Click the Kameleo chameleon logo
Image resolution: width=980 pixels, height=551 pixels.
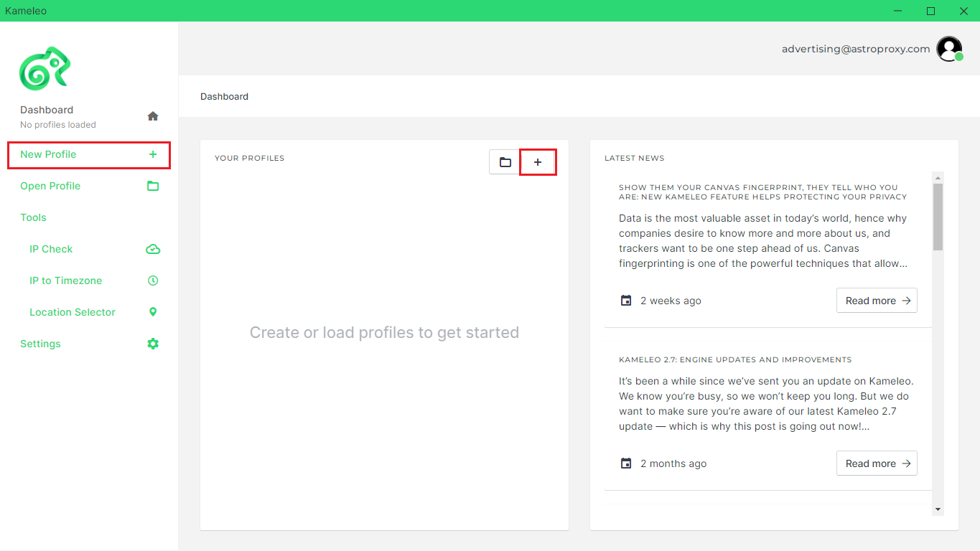point(45,68)
